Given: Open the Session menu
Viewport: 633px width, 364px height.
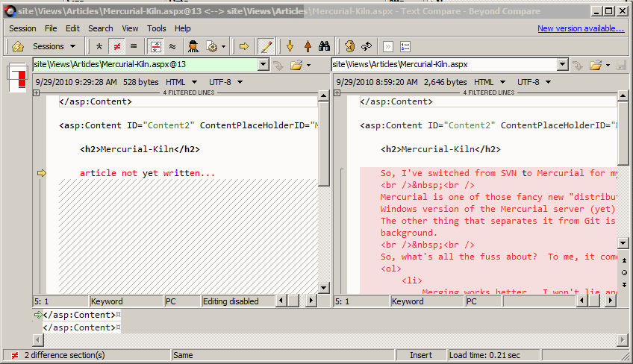Looking at the screenshot, I should click(22, 28).
